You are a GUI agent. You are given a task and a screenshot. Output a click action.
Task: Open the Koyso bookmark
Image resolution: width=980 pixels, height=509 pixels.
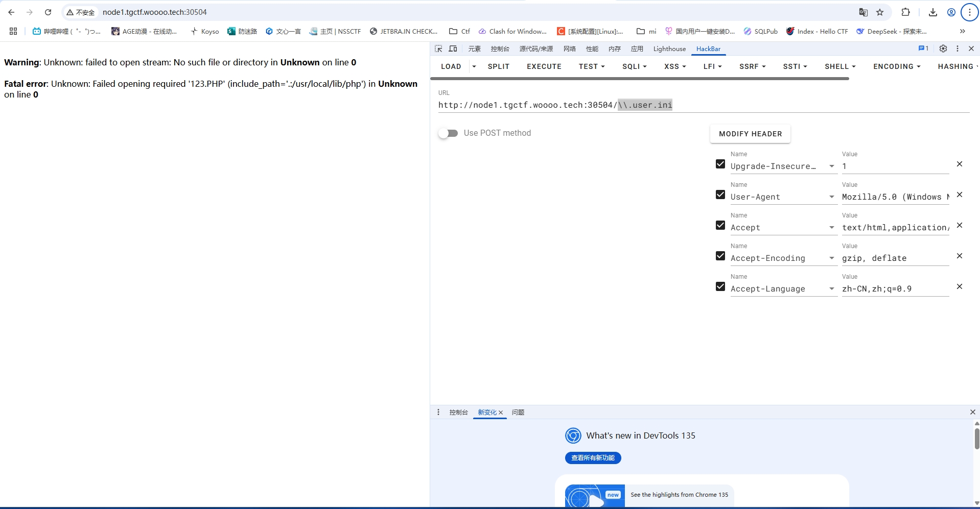[x=204, y=31]
